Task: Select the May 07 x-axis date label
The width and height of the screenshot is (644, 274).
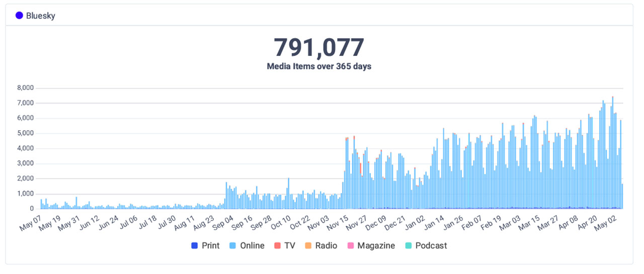Action: click(30, 222)
